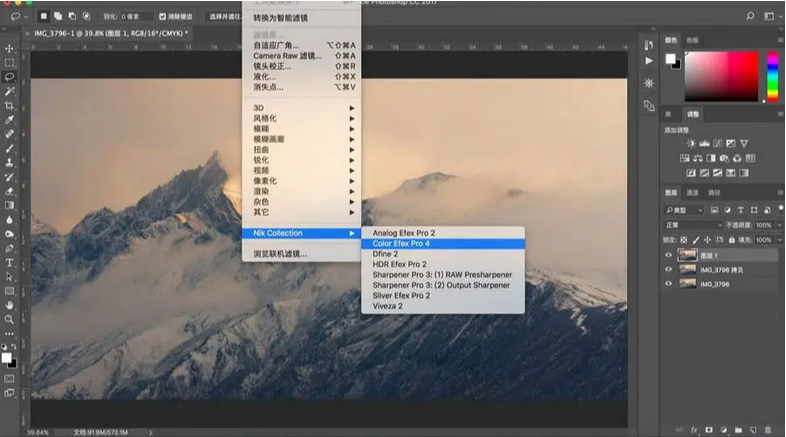Choose Color Efex Pro 4 from submenu
This screenshot has width=786, height=437.
400,243
